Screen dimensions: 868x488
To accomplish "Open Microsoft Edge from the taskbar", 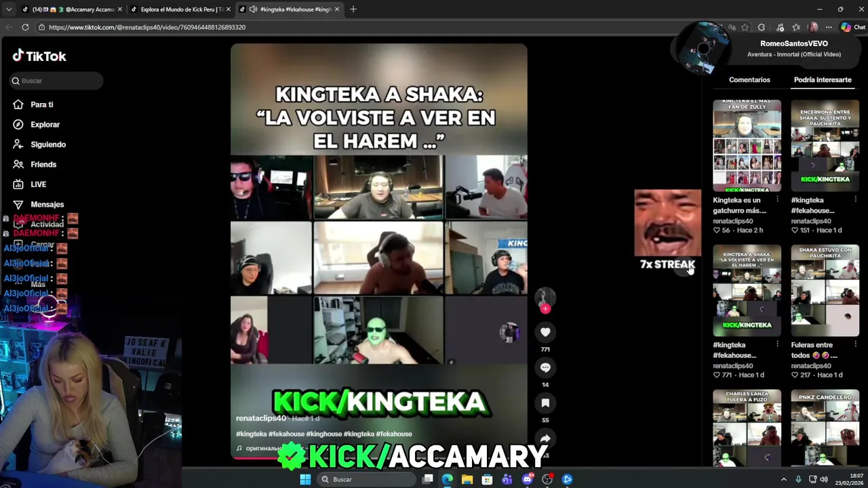I will coord(448,479).
